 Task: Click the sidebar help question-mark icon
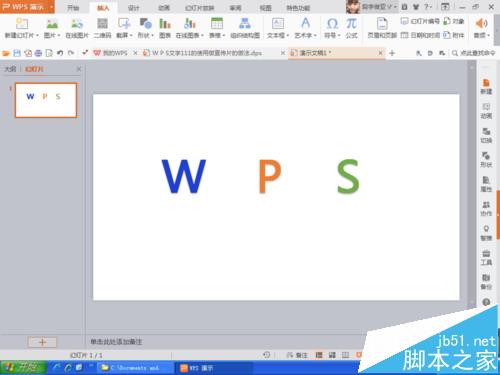486,302
